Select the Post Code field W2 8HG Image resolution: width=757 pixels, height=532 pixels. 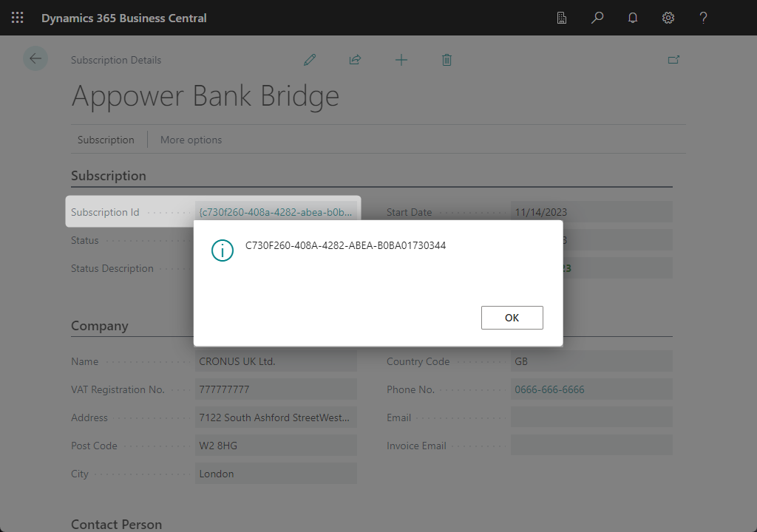(x=276, y=446)
